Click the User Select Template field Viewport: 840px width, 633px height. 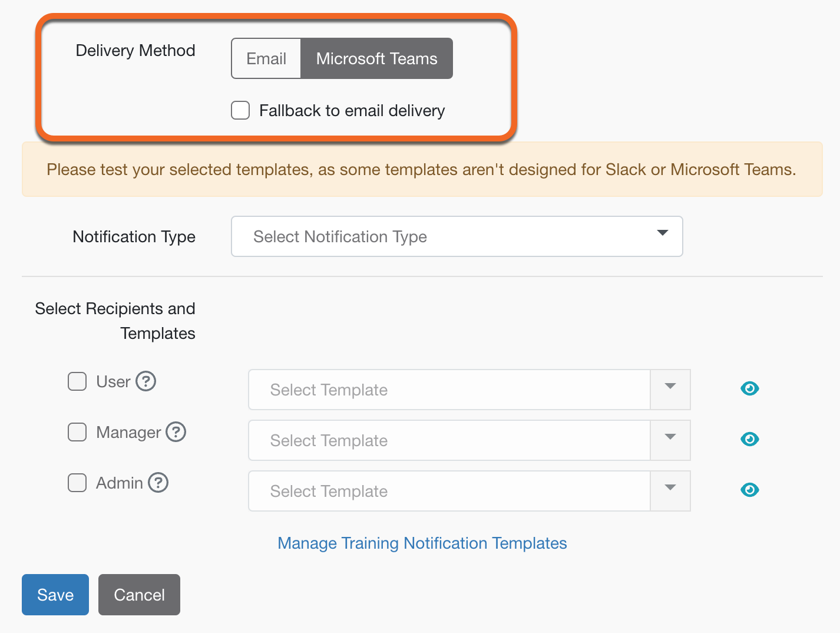tap(449, 389)
